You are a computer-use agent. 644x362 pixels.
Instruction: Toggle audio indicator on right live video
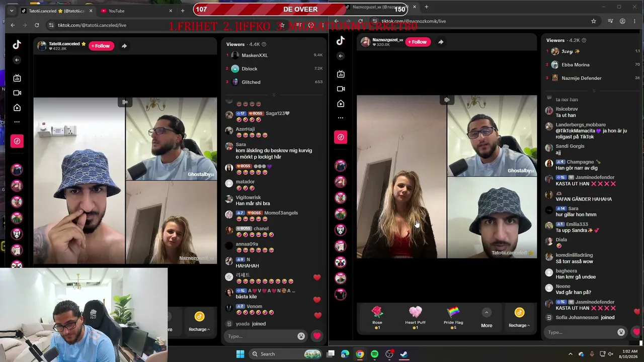click(447, 100)
